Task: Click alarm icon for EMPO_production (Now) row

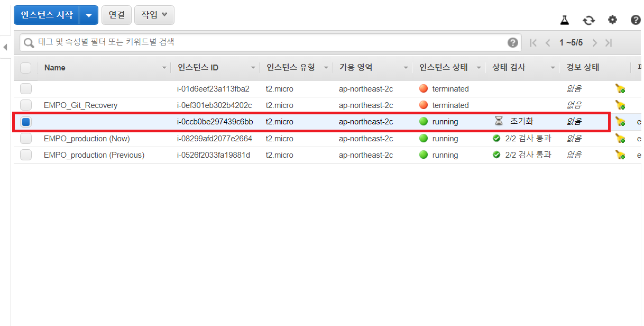Action: 620,139
